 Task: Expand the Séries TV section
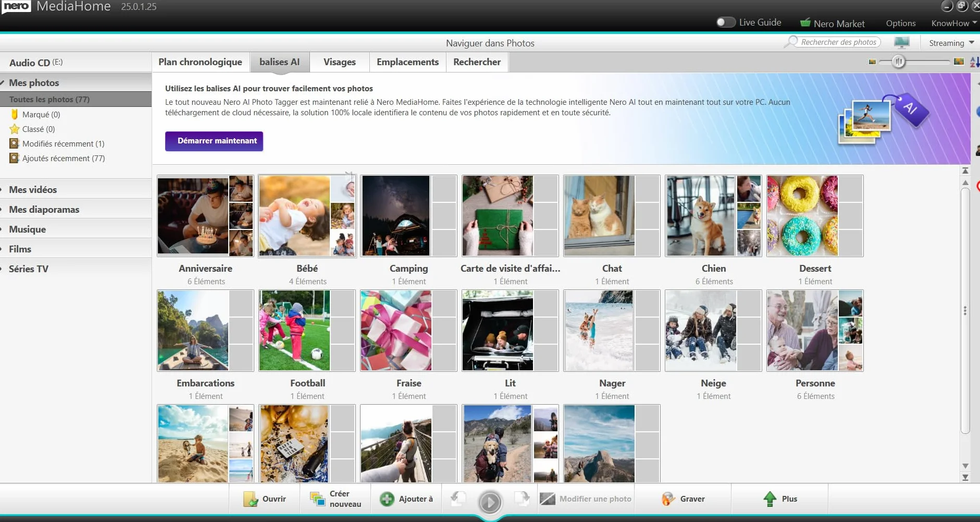76,269
